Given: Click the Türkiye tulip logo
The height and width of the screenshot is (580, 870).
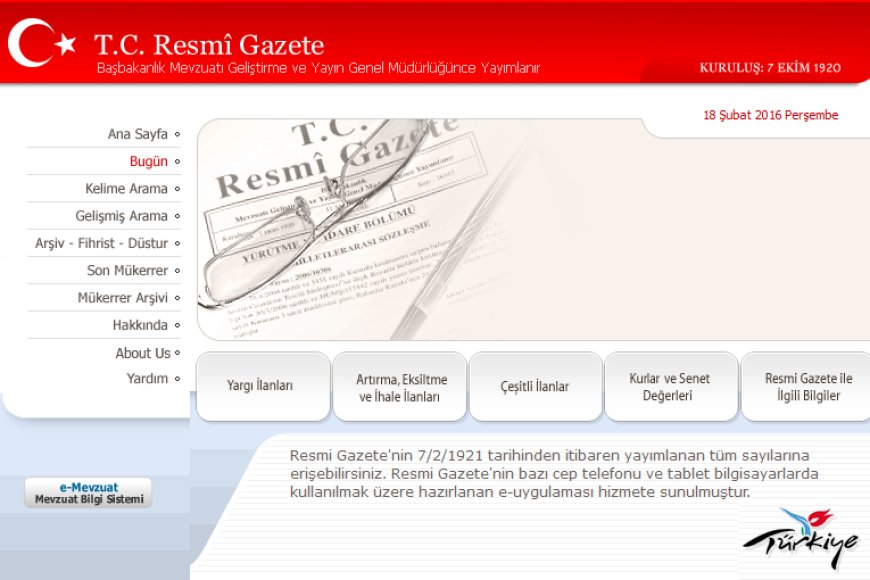Looking at the screenshot, I should [x=799, y=539].
